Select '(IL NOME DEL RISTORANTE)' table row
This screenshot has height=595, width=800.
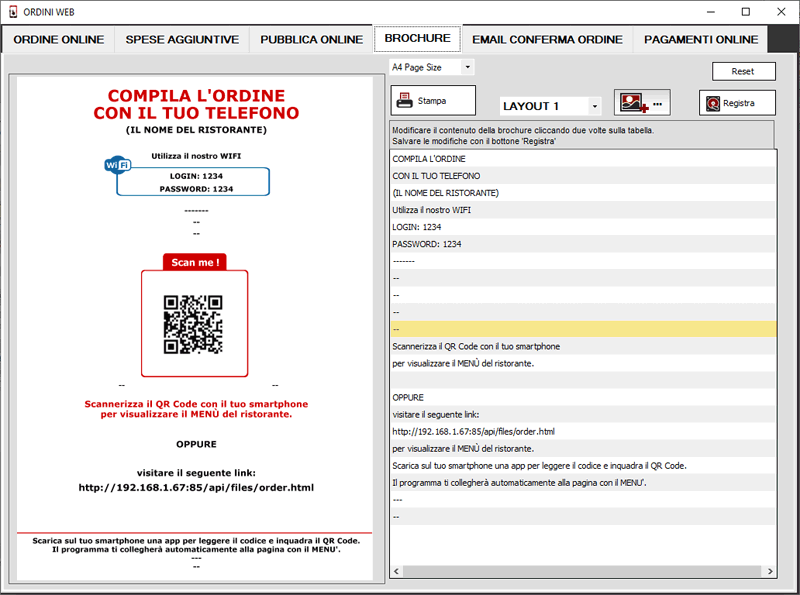583,193
